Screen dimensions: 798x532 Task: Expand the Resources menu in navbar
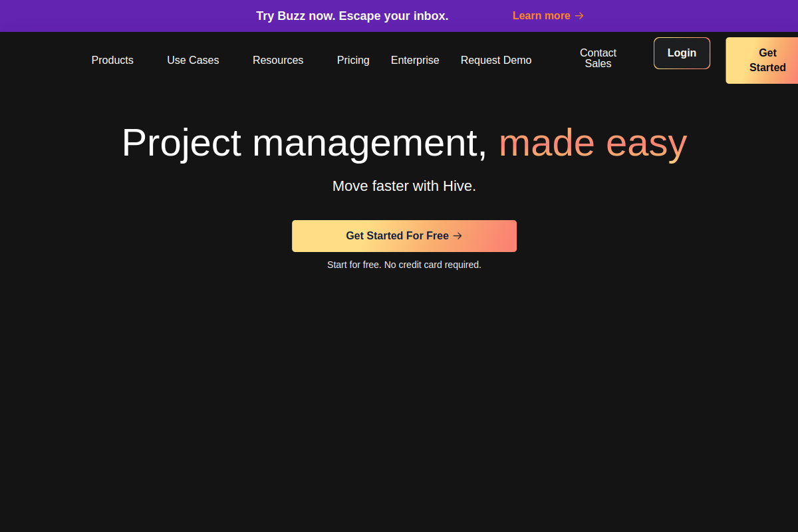pos(278,61)
